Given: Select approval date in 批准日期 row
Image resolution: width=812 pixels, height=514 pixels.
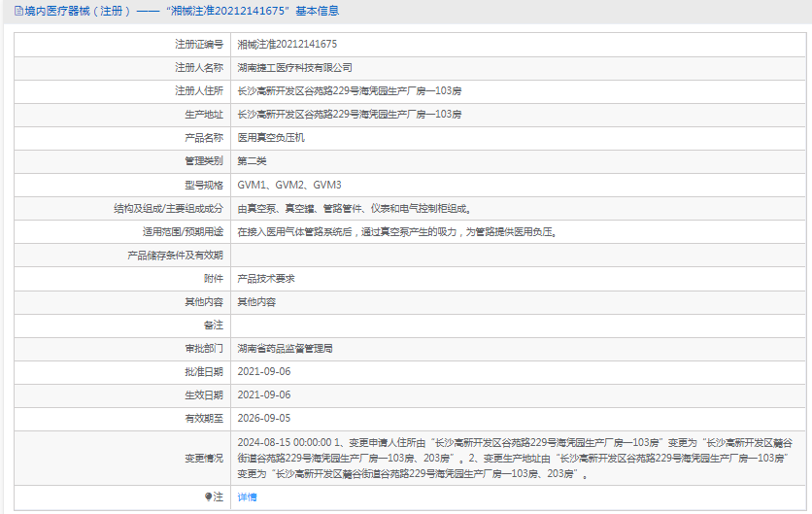Looking at the screenshot, I should tap(264, 371).
